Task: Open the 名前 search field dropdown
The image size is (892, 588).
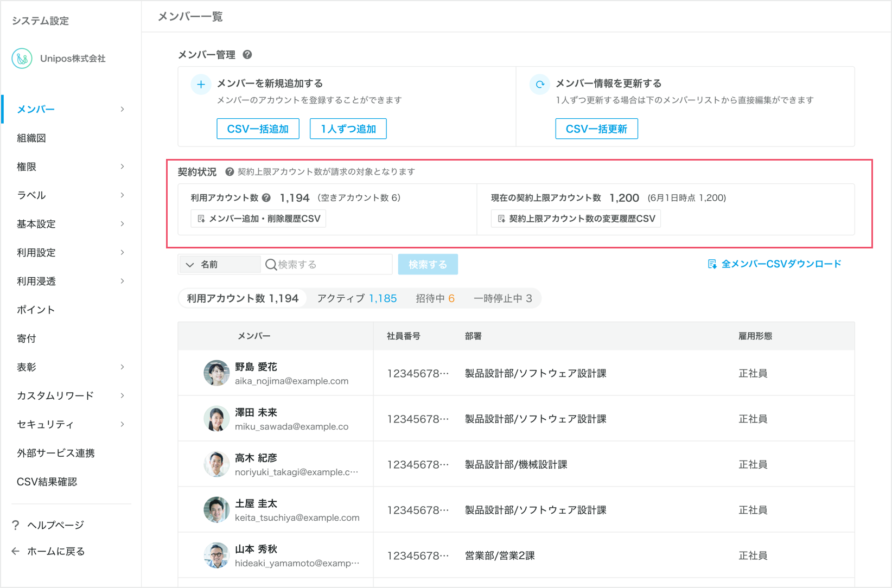Action: 219,264
